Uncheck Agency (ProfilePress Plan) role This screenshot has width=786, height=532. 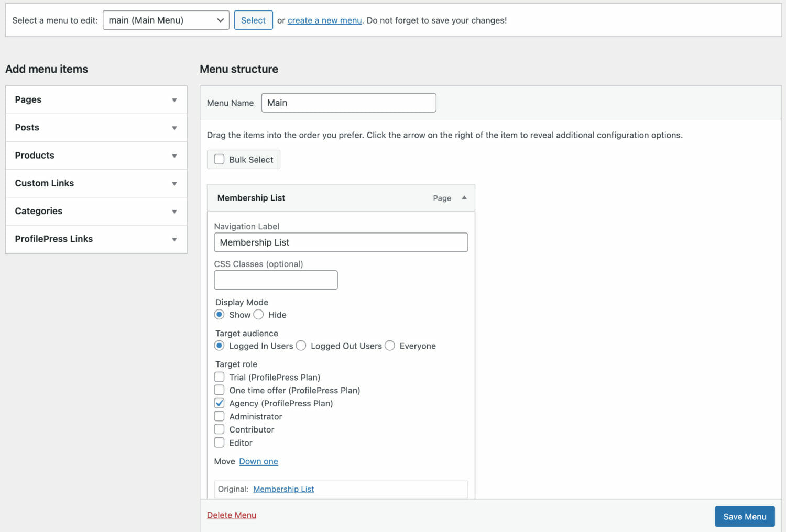219,403
